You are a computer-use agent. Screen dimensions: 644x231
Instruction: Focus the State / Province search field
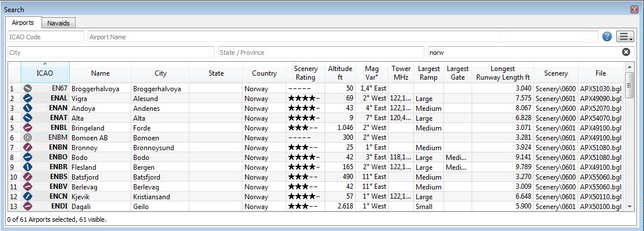(x=321, y=52)
